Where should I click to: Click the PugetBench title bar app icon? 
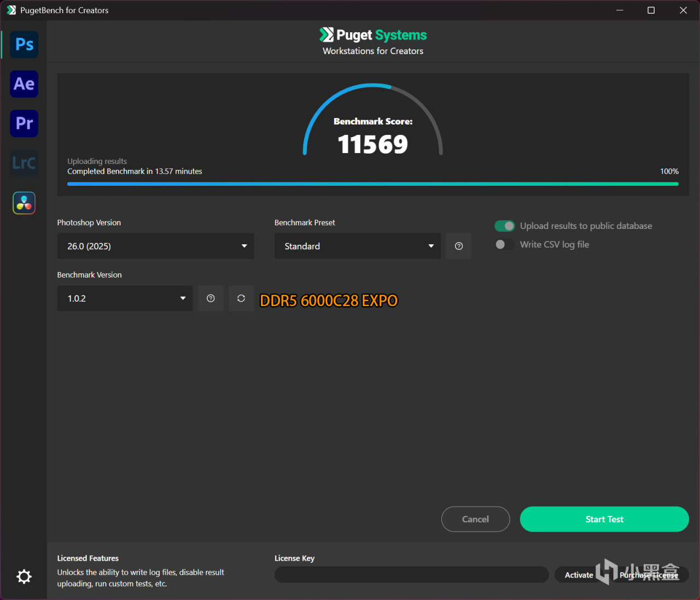(11, 10)
